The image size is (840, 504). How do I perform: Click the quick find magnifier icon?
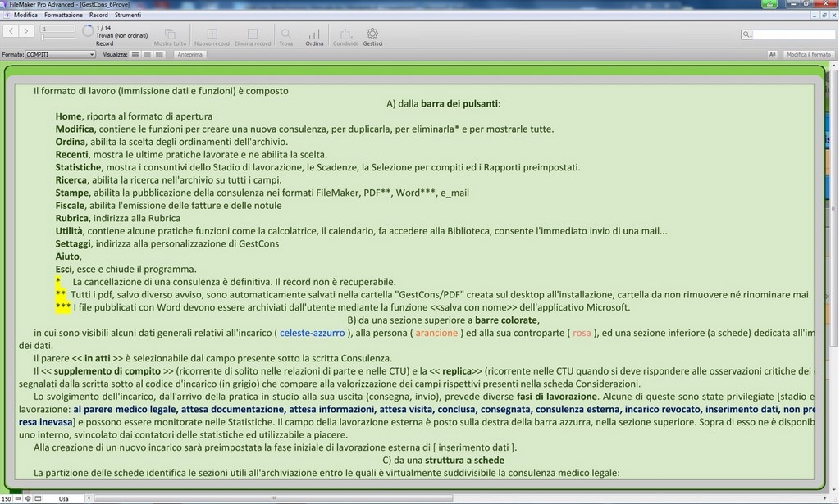pyautogui.click(x=746, y=34)
